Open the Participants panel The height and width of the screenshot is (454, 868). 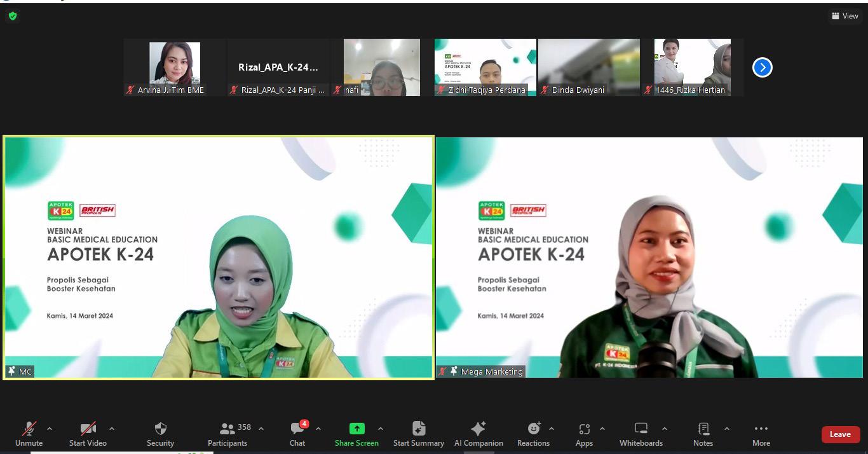227,434
